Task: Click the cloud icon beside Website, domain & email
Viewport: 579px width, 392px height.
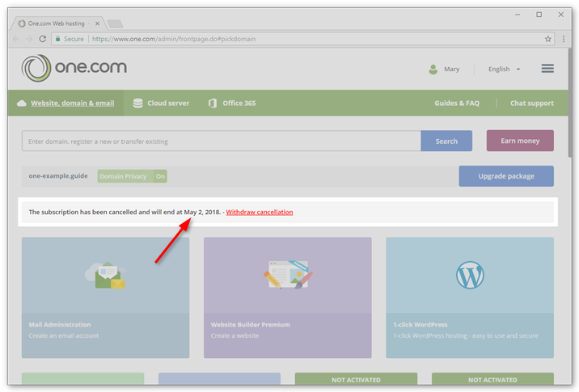Action: point(21,103)
